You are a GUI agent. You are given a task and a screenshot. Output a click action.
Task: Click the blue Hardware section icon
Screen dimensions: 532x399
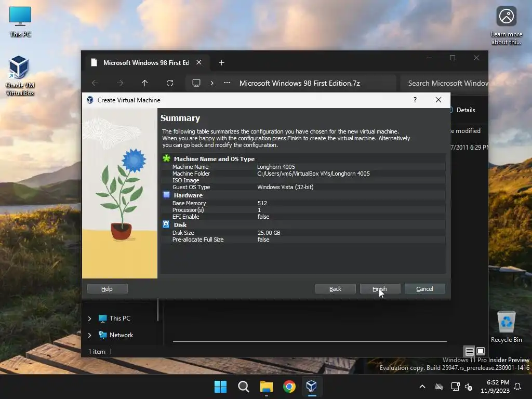pyautogui.click(x=166, y=195)
